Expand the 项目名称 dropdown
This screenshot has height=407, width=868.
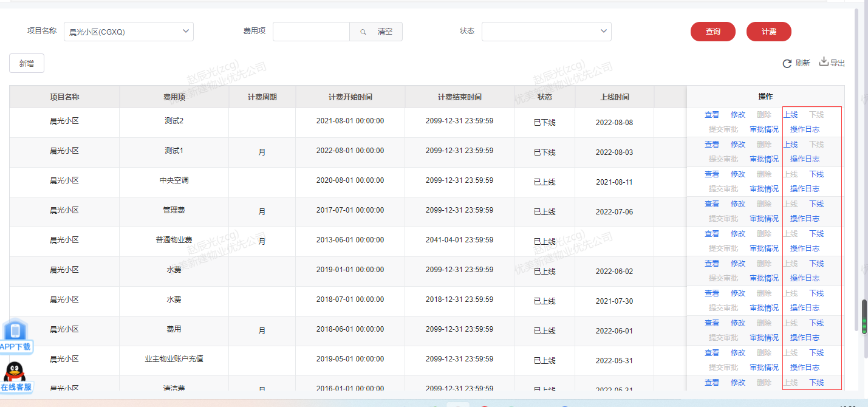pyautogui.click(x=186, y=31)
